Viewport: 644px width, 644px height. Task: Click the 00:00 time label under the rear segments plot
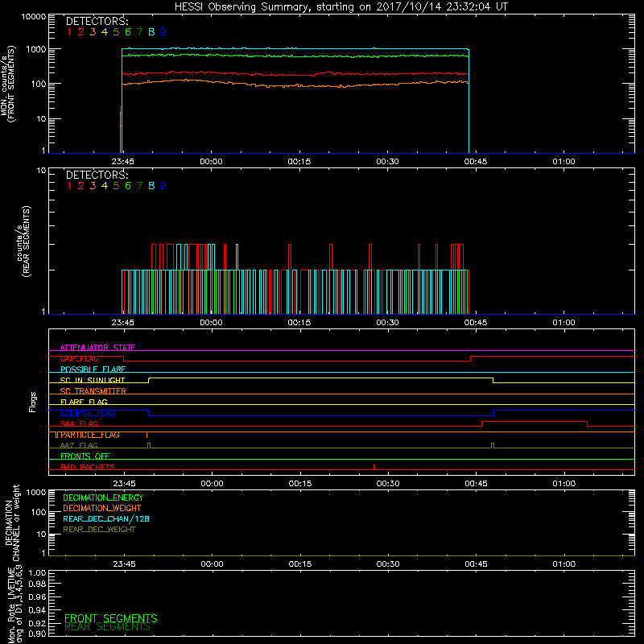pos(211,323)
